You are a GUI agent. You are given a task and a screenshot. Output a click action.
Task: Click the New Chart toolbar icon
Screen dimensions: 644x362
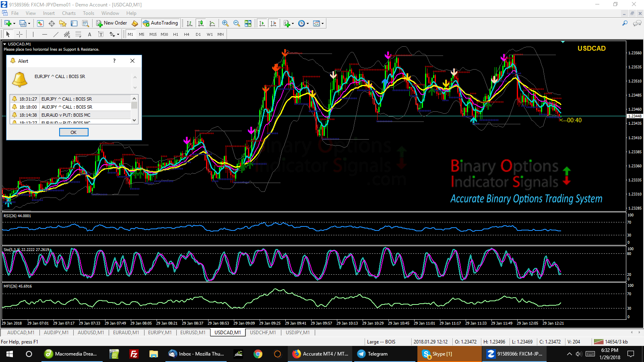point(8,23)
